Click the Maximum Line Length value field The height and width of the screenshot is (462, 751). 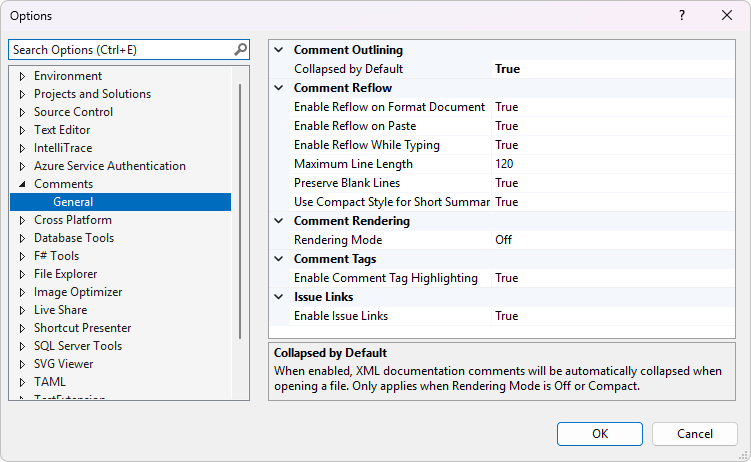pyautogui.click(x=612, y=164)
